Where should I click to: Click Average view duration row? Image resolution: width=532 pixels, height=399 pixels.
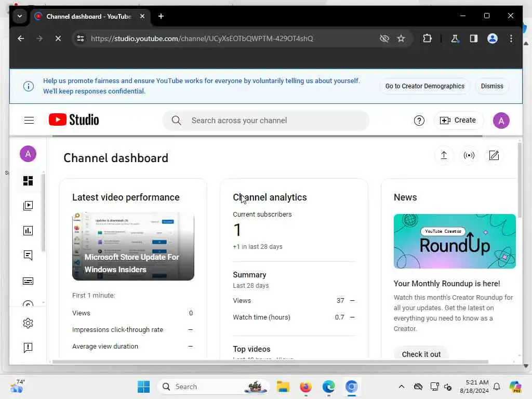point(132,347)
